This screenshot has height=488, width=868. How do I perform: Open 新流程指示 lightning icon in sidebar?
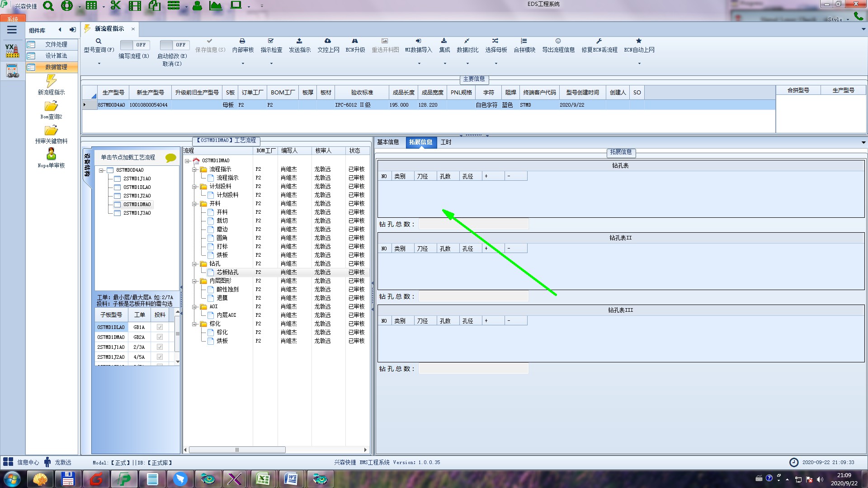pyautogui.click(x=51, y=81)
